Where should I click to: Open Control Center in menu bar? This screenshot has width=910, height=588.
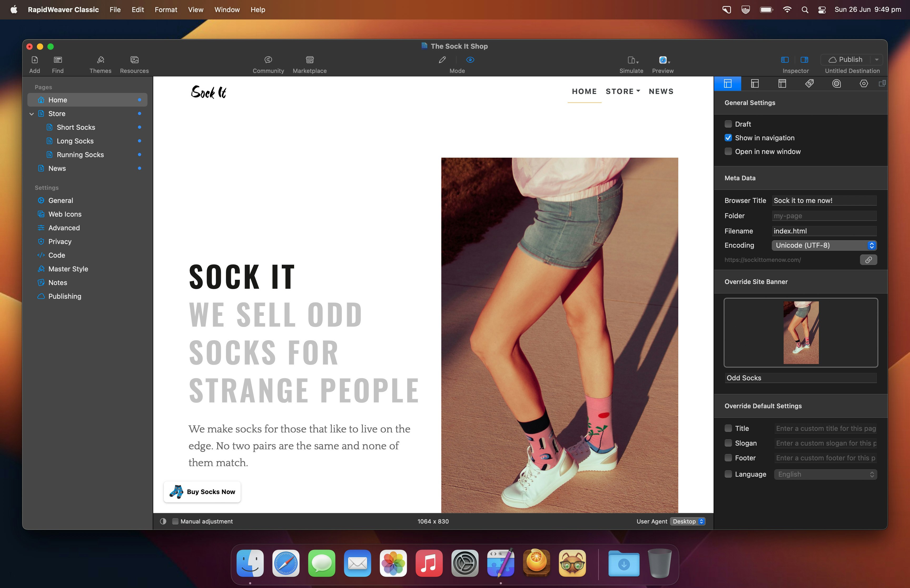pyautogui.click(x=822, y=9)
